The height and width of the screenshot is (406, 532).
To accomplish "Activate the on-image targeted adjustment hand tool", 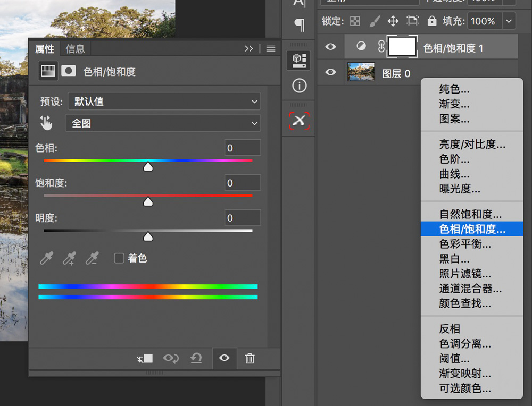I will pos(46,123).
